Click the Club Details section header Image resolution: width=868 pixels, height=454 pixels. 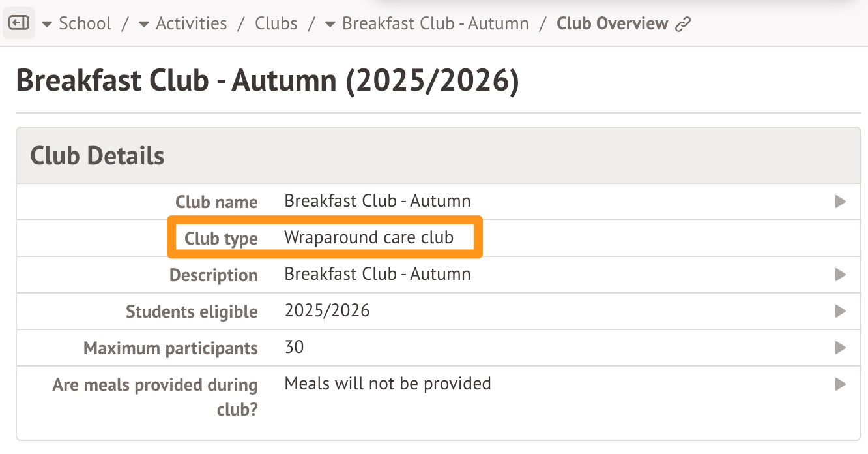click(x=98, y=156)
